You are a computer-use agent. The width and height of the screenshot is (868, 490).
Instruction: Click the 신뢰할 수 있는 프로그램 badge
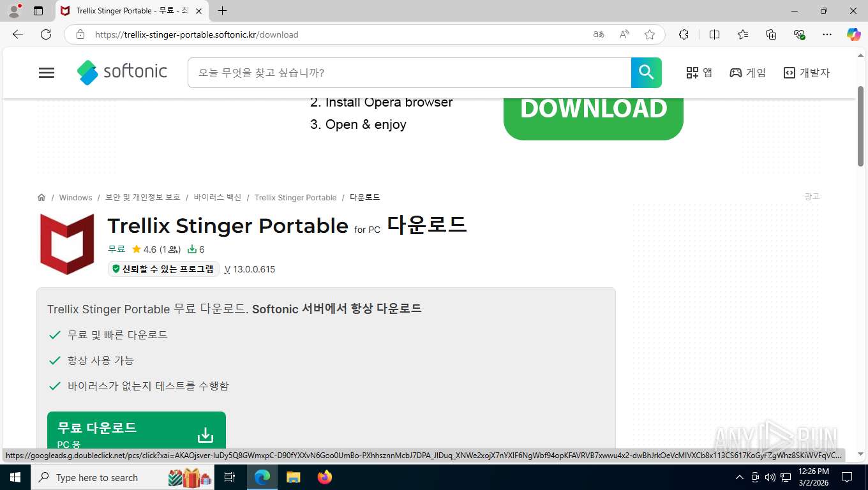tap(163, 269)
